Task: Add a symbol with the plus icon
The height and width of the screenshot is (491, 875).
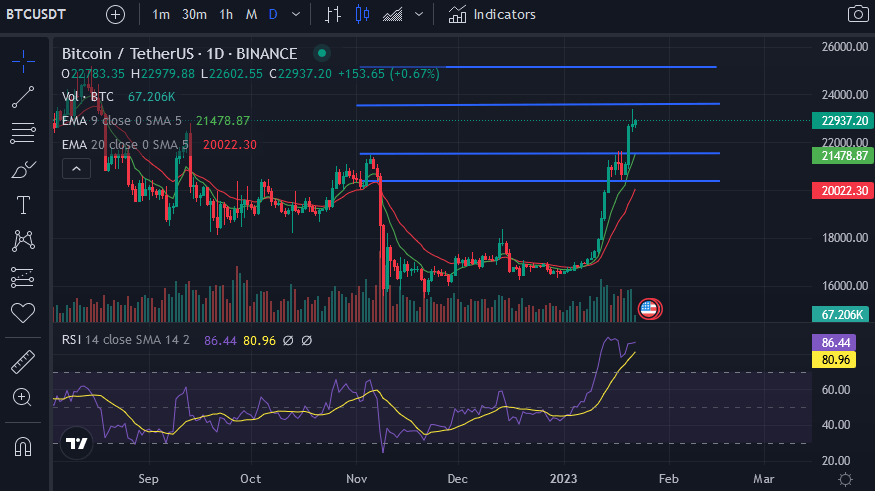Action: point(116,15)
